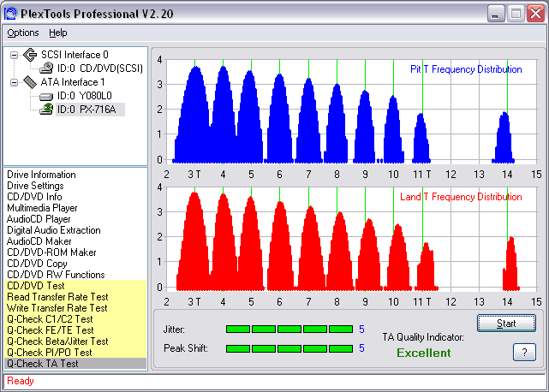Click the blue 3T peak in Pit chart
The height and width of the screenshot is (392, 549).
pyautogui.click(x=194, y=116)
